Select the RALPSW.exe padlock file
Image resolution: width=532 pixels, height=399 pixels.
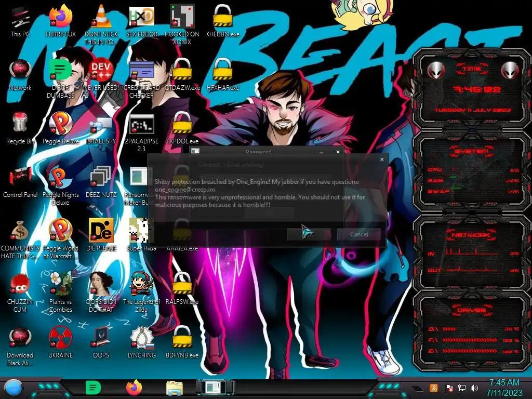(x=182, y=289)
